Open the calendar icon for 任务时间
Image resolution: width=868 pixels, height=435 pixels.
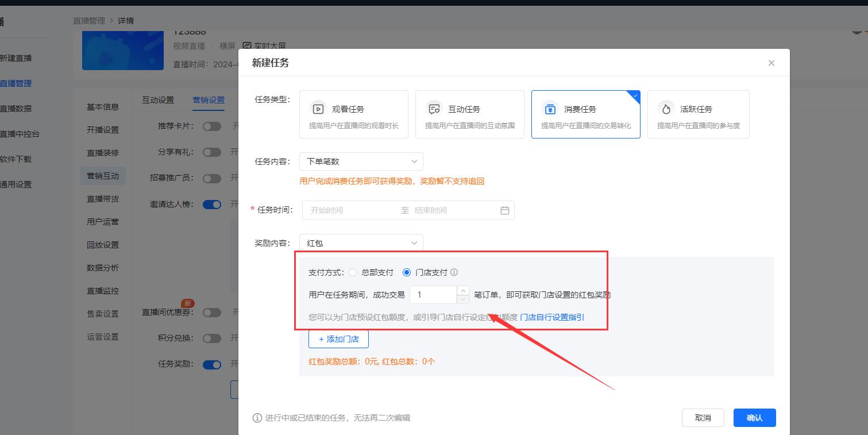505,210
